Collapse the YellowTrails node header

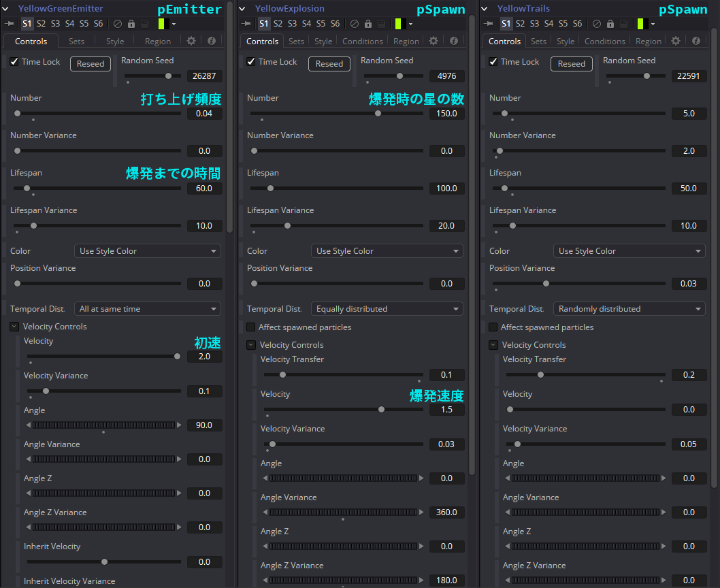click(485, 8)
